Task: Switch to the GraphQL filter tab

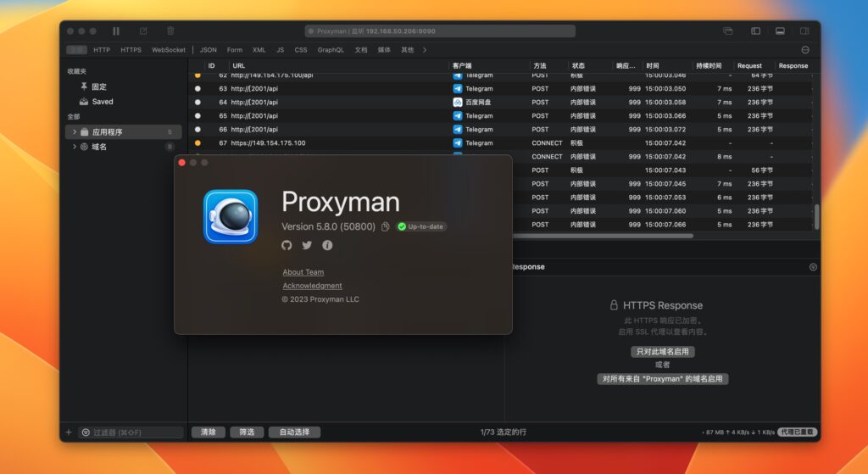Action: tap(331, 50)
